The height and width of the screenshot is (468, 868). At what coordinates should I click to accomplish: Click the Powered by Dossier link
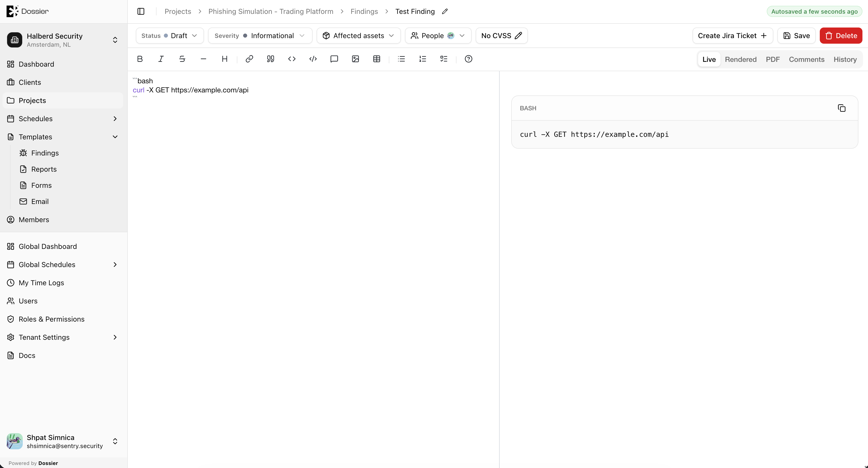(x=33, y=463)
